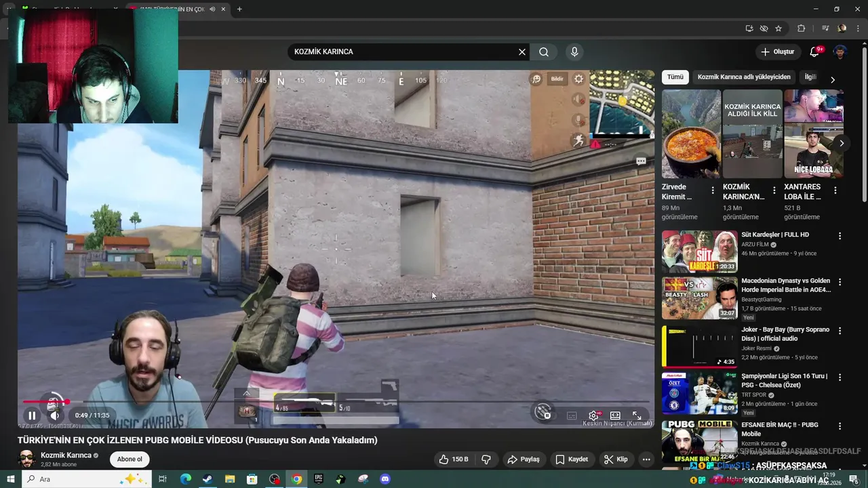
Task: Open the Süt Kardeşler | FULL HD title
Action: point(775,235)
